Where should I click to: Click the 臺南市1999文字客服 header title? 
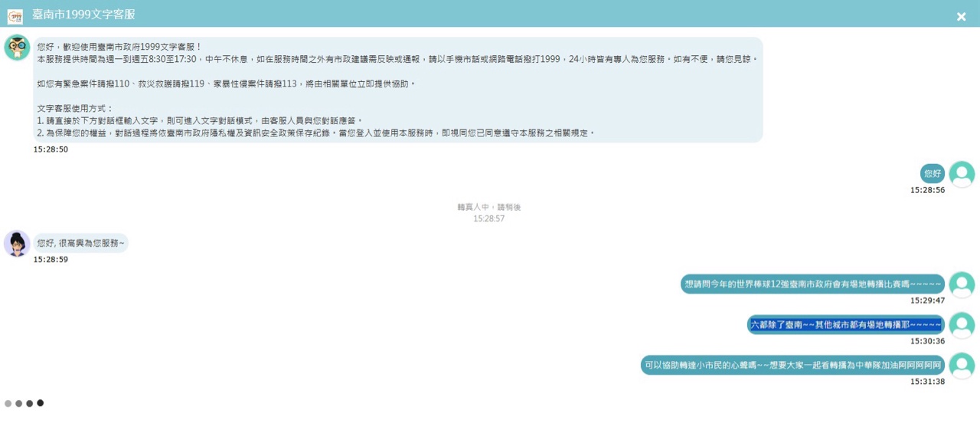(x=83, y=15)
